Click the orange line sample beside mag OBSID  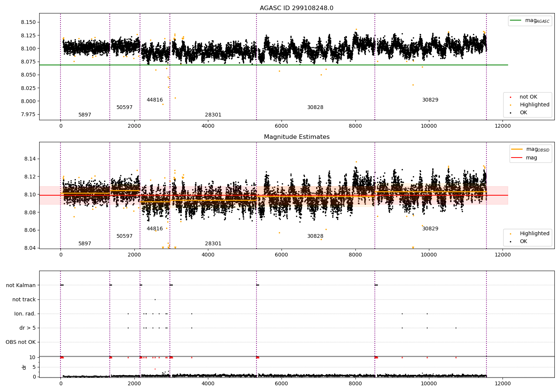coord(517,149)
